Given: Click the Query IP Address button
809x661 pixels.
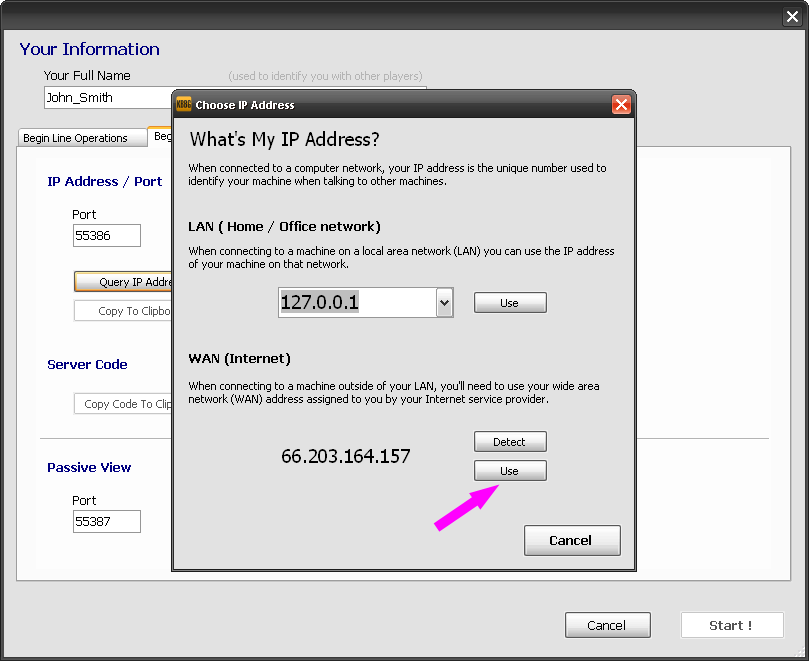Looking at the screenshot, I should coord(124,282).
